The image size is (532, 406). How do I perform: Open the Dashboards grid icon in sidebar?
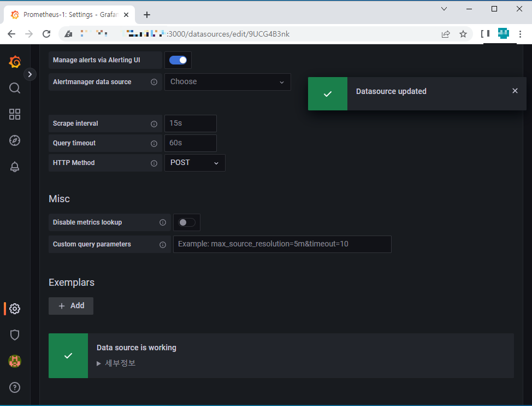(x=15, y=114)
